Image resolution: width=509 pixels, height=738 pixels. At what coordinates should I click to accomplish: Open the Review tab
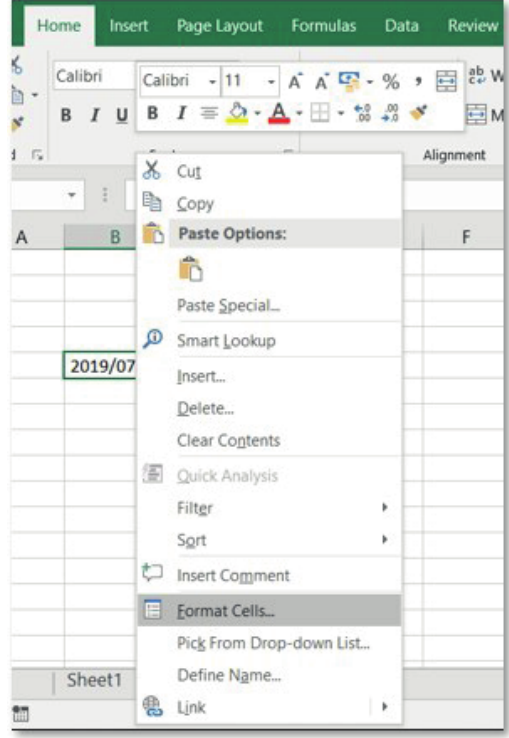click(x=473, y=25)
